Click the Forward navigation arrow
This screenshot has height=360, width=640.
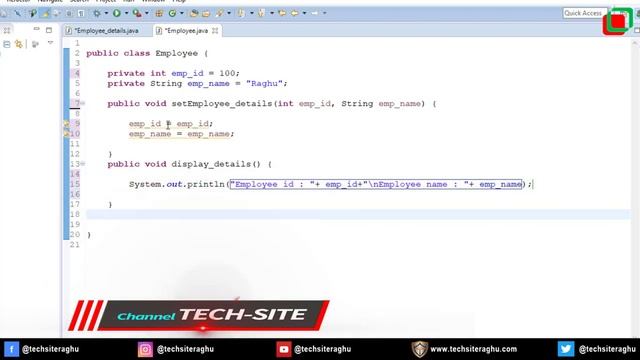[x=315, y=13]
